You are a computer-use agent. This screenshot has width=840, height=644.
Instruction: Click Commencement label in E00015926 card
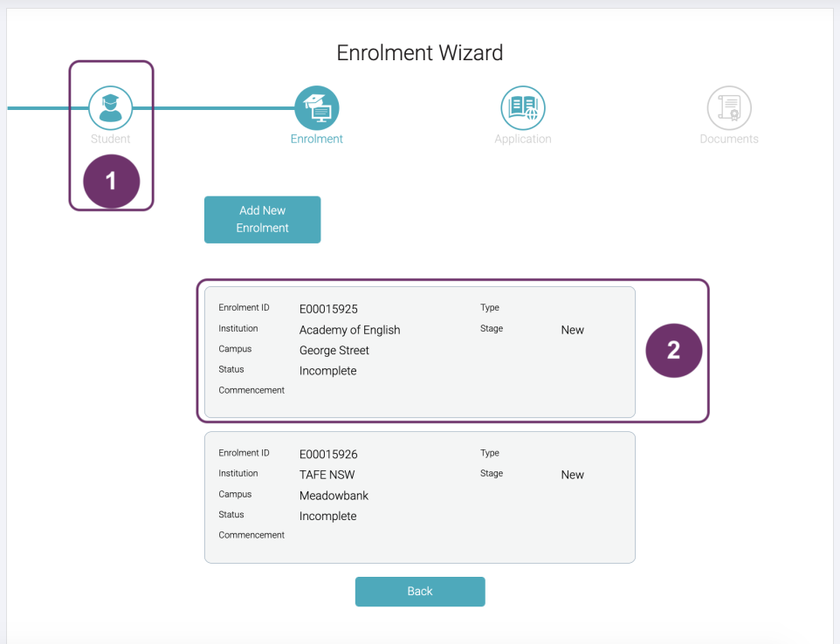tap(251, 535)
